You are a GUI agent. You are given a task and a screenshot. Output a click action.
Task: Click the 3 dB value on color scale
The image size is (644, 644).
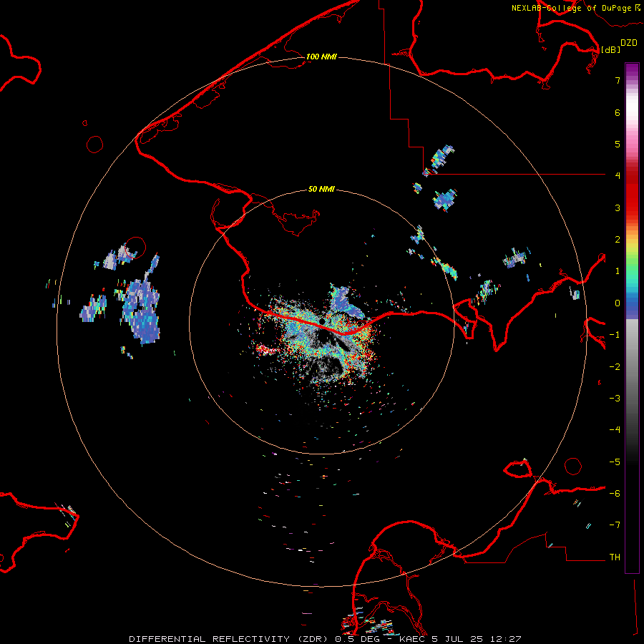click(x=618, y=208)
